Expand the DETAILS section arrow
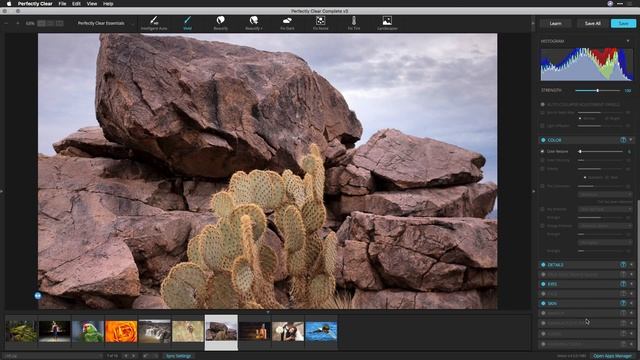Viewport: 640px width, 360px height. click(631, 265)
